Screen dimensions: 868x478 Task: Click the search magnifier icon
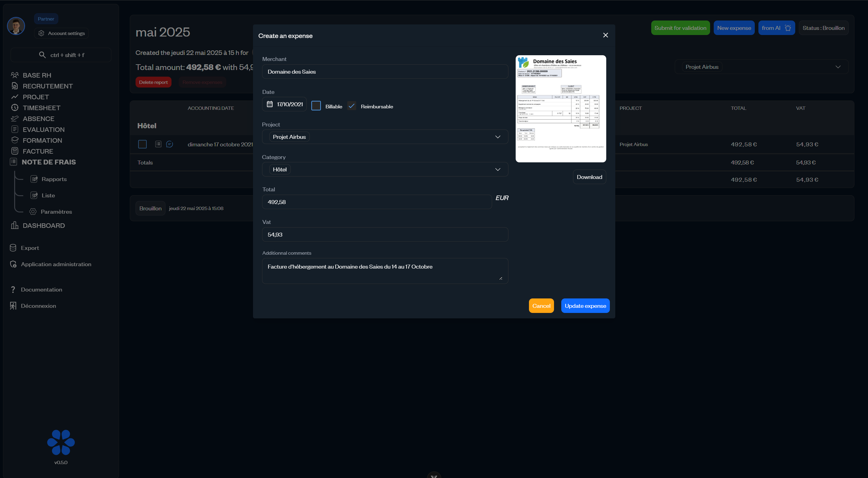click(42, 55)
